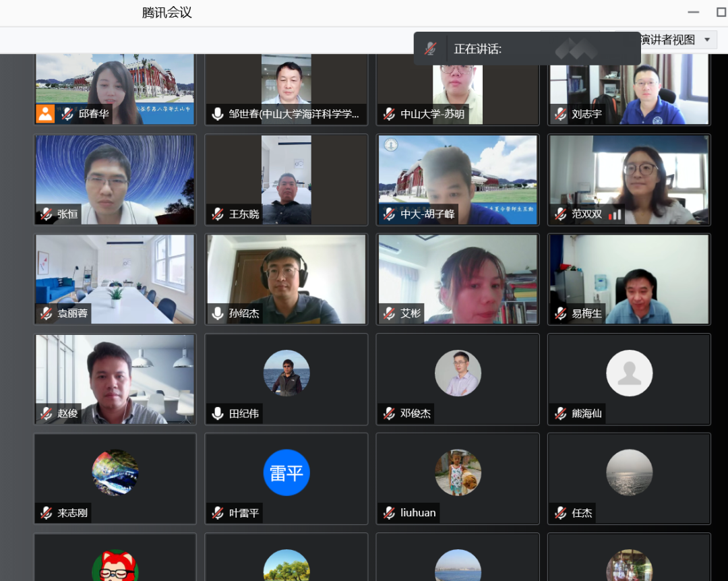Select 来志刚's round profile avatar

[x=115, y=472]
